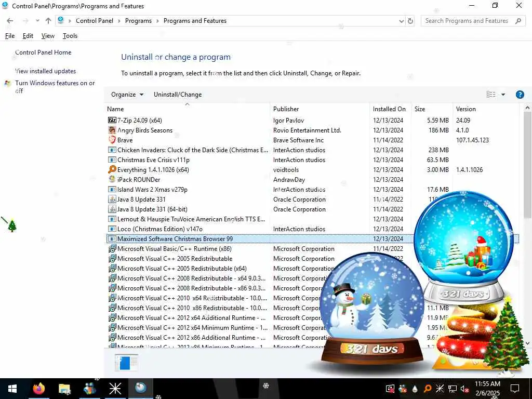Open the view options dropdown arrow

click(x=503, y=95)
